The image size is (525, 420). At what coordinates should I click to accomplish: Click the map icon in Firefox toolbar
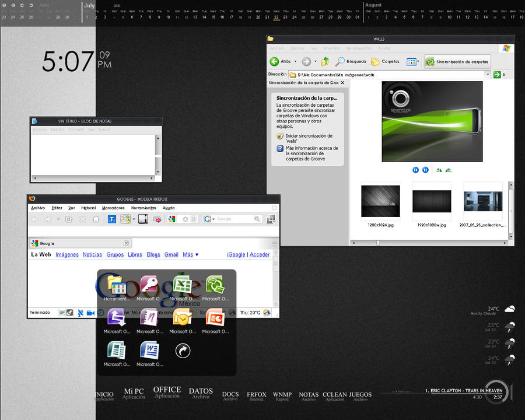(125, 219)
